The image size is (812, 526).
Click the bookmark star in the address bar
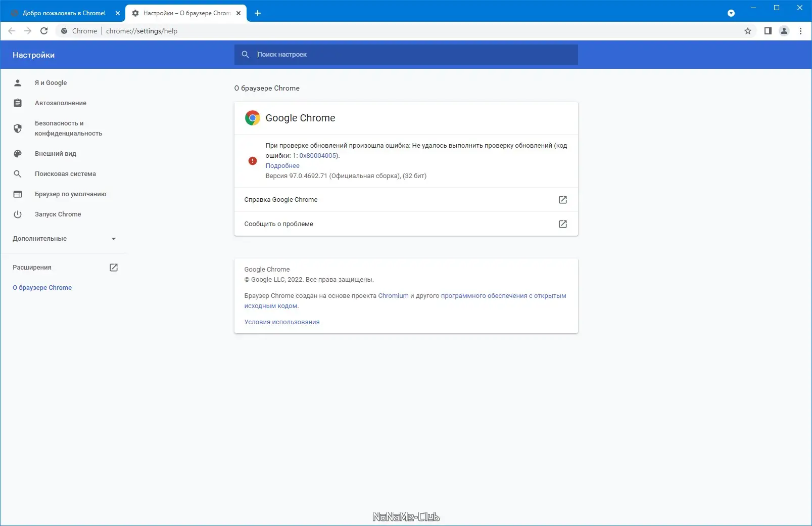(747, 31)
